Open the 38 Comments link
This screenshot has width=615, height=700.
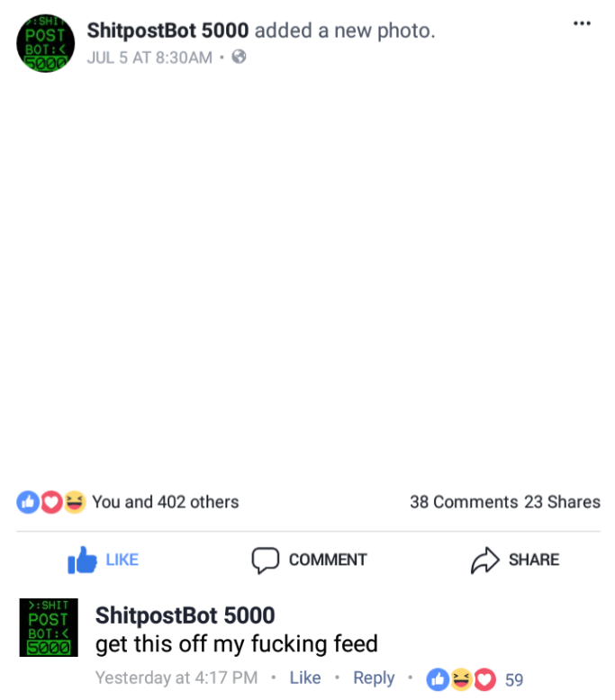click(x=464, y=502)
